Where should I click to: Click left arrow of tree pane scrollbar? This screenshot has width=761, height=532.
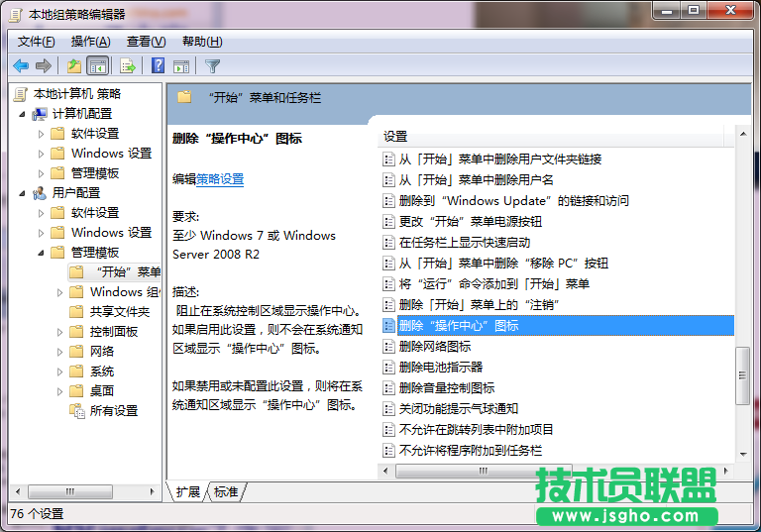click(x=18, y=491)
